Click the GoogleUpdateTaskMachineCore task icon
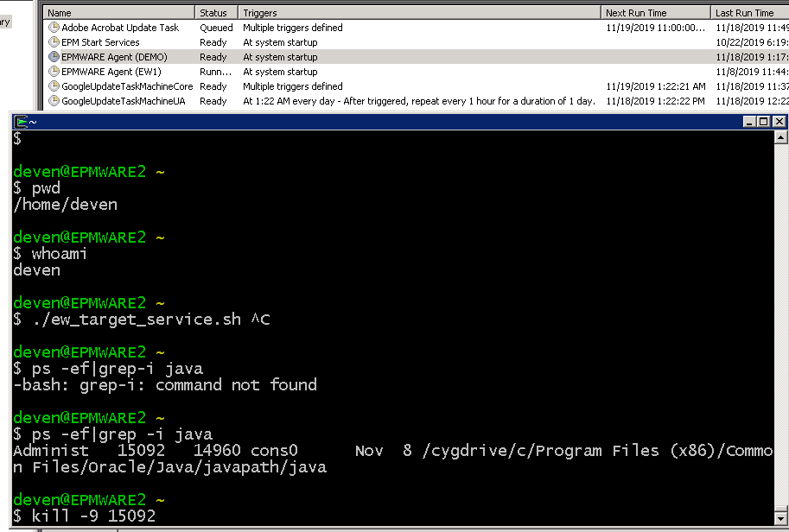This screenshot has height=532, width=789. click(x=54, y=86)
